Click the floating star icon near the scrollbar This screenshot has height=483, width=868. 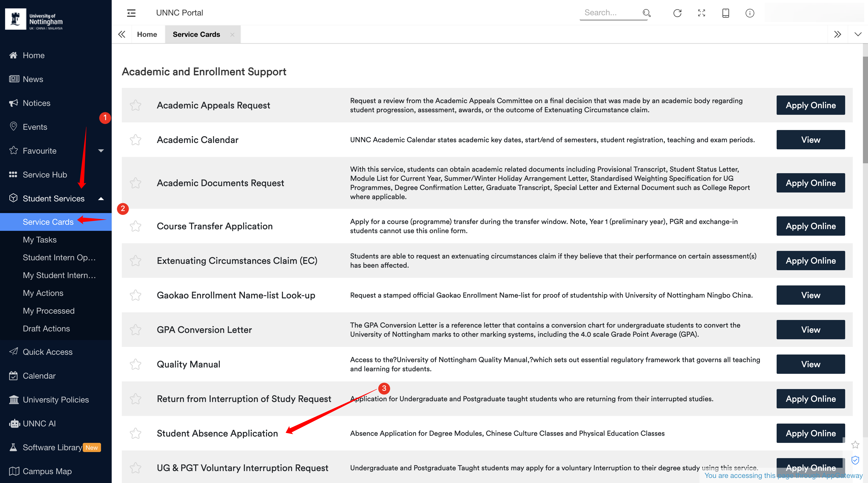point(855,445)
